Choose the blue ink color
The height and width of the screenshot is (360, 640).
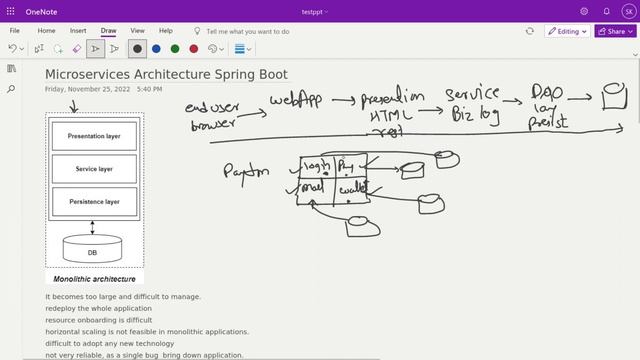(x=156, y=49)
